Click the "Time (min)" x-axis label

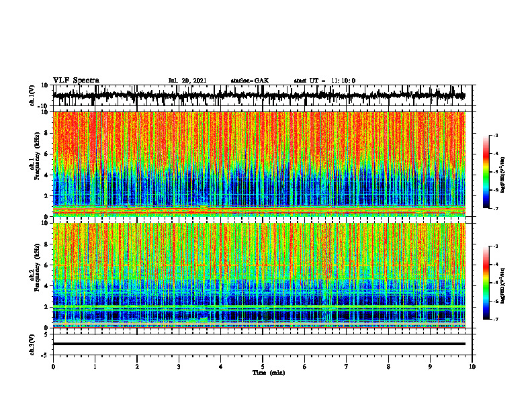coord(269,373)
